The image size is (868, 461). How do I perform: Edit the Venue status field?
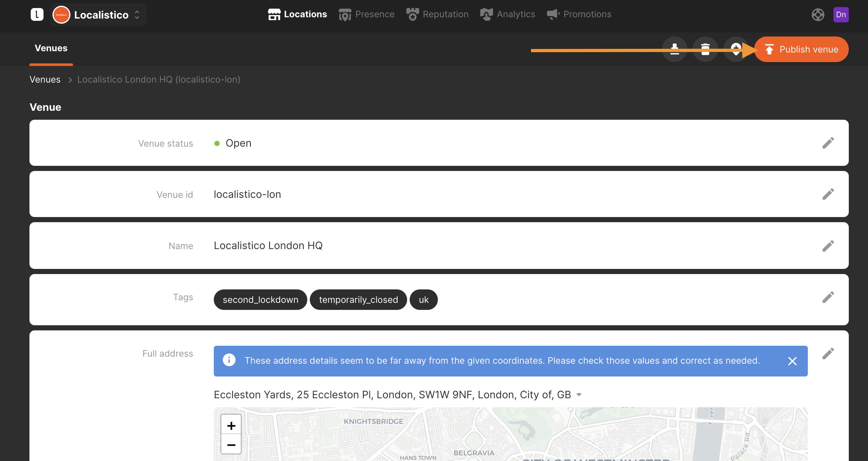[x=828, y=143]
